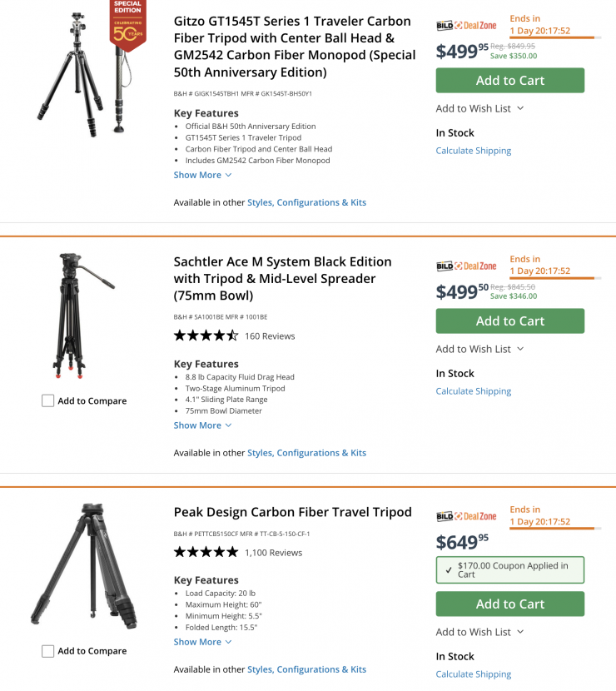Image resolution: width=616 pixels, height=691 pixels.
Task: Click the DealZone logo on Sachtler listing
Action: [466, 266]
